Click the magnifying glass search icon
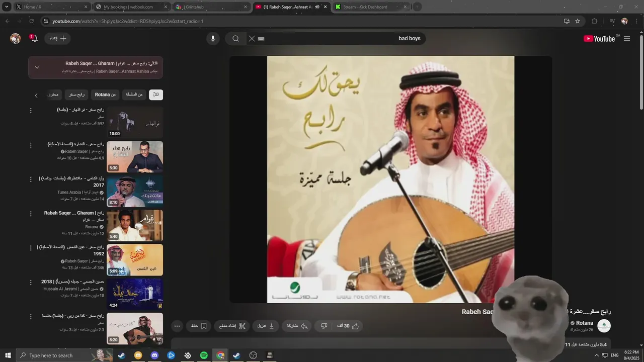This screenshot has height=362, width=644. 235,39
